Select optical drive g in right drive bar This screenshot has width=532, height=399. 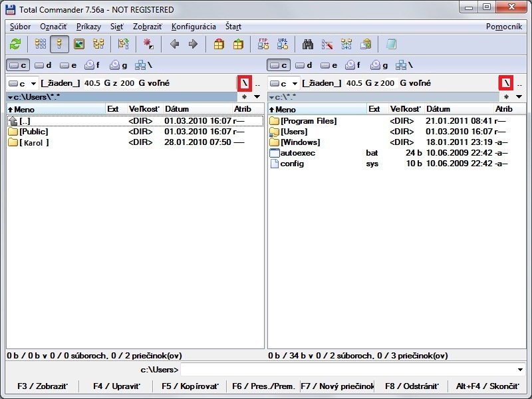click(x=378, y=65)
